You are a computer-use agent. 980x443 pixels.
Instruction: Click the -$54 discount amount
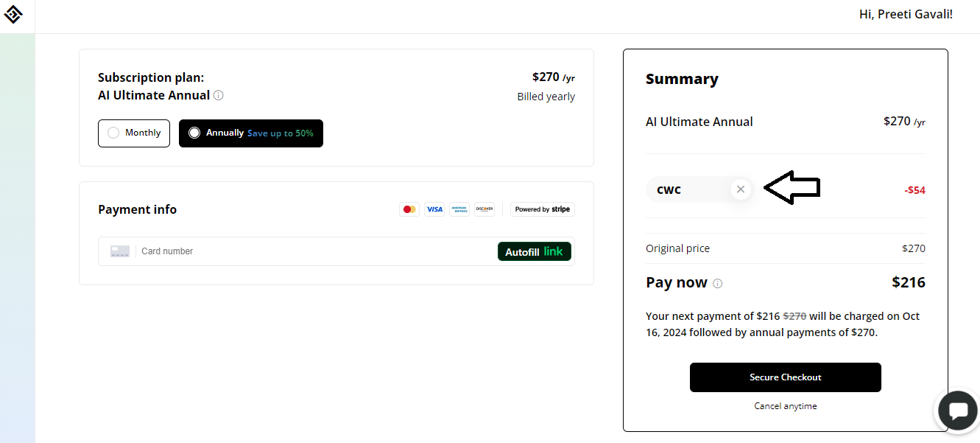[x=915, y=190]
